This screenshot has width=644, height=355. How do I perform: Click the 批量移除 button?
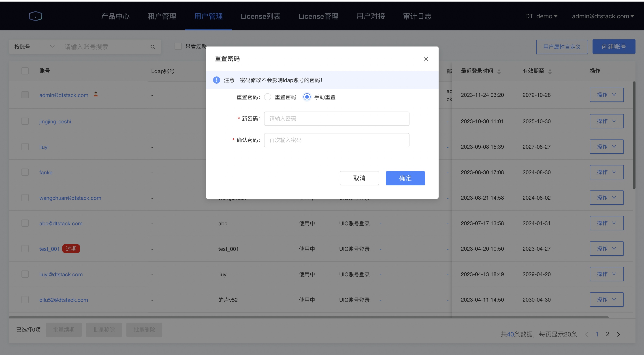104,330
